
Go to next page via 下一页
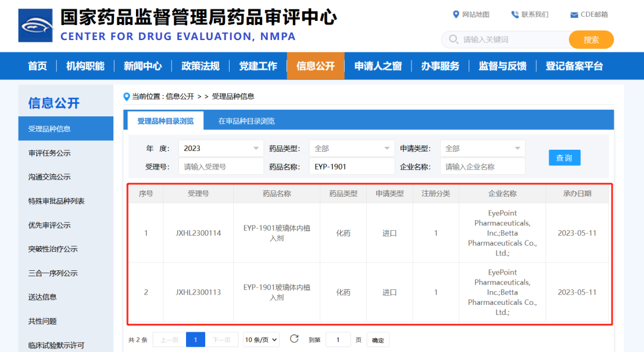coord(222,339)
